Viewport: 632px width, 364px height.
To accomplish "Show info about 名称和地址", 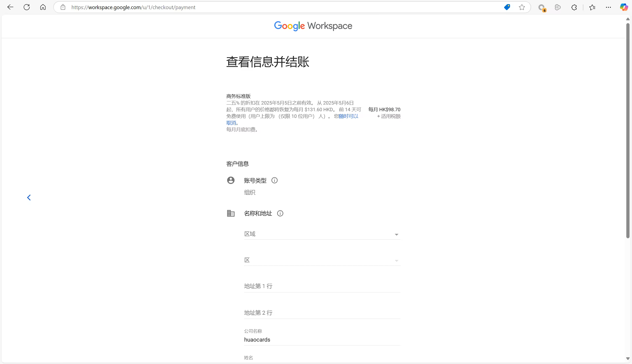I will pyautogui.click(x=280, y=214).
